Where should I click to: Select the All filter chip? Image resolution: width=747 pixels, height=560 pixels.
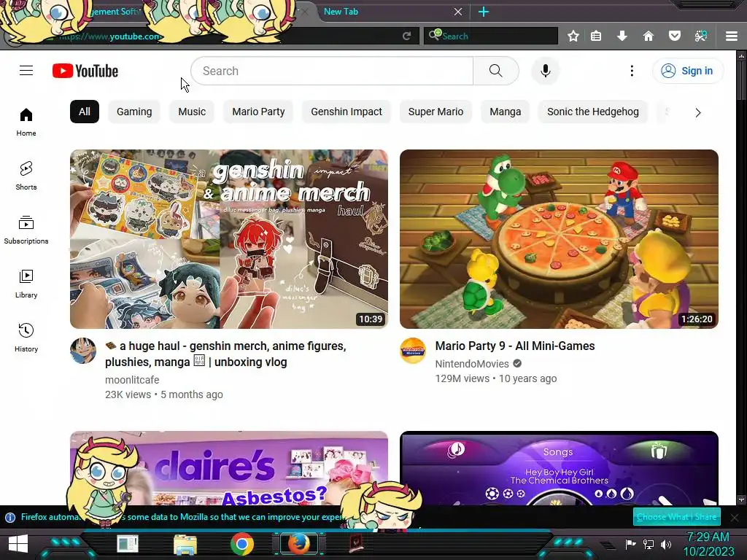[x=85, y=112]
